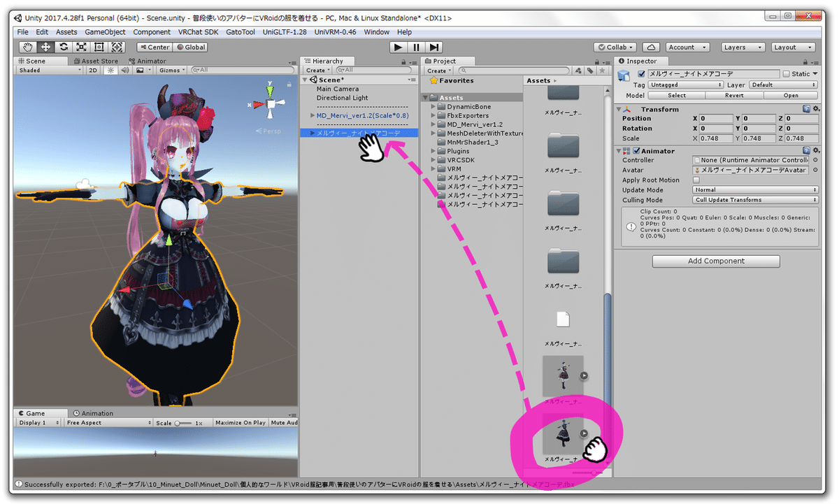Toggle Maximize On Play in Game view
The height and width of the screenshot is (504, 839).
pyautogui.click(x=240, y=423)
